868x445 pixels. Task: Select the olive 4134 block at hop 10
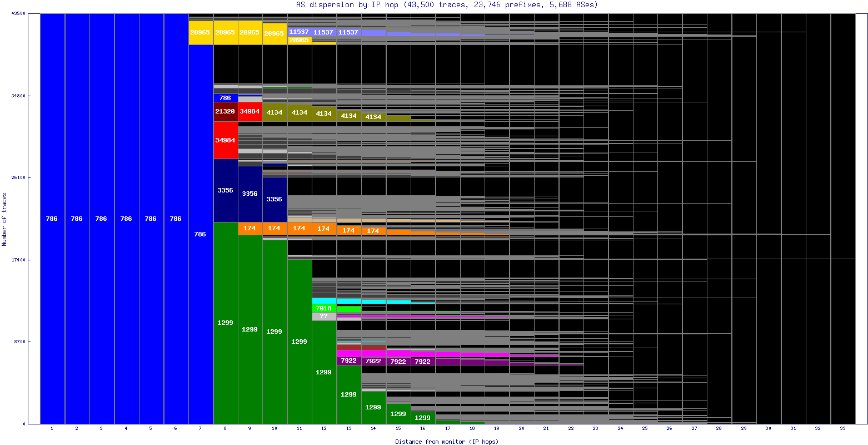click(x=275, y=112)
